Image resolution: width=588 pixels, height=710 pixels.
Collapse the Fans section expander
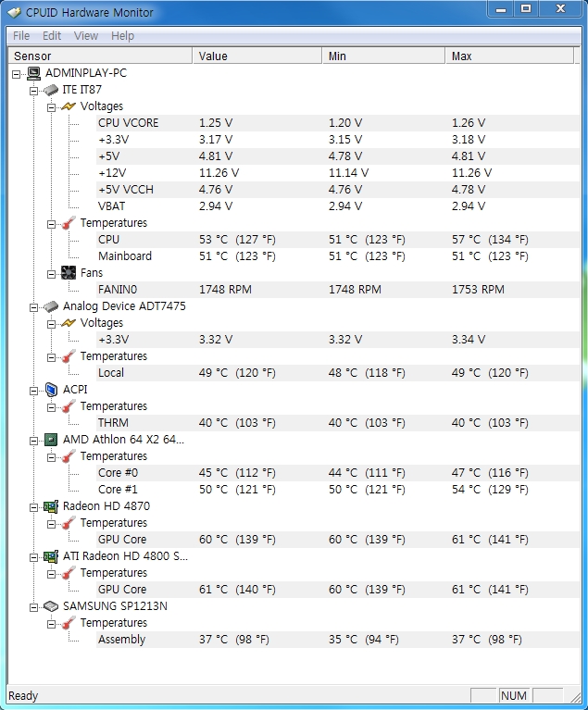(51, 273)
